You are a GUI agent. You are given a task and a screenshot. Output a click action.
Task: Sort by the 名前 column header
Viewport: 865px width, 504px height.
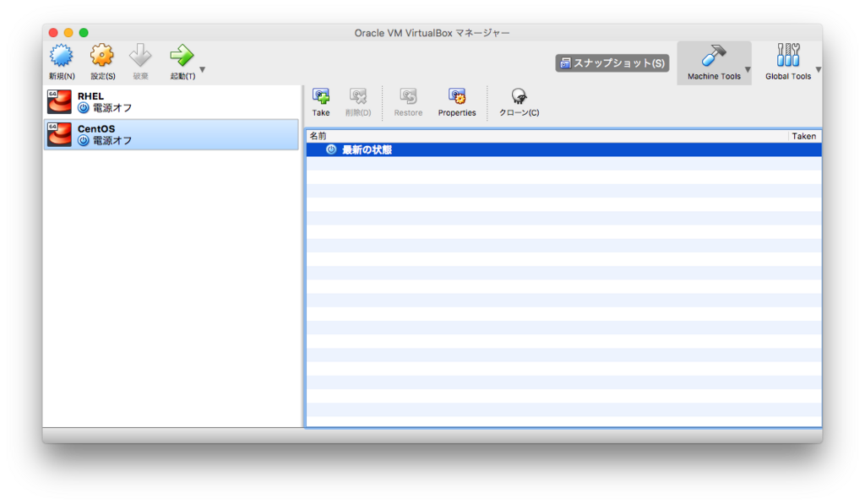coord(547,136)
